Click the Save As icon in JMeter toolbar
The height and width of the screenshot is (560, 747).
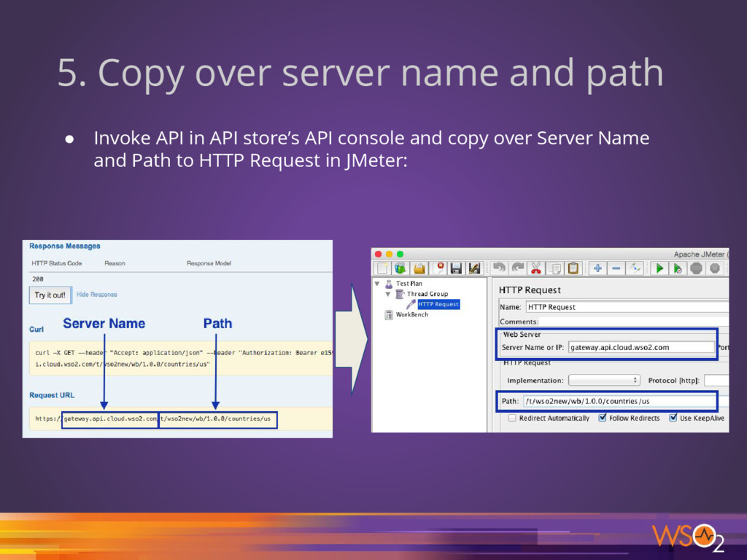tap(474, 268)
